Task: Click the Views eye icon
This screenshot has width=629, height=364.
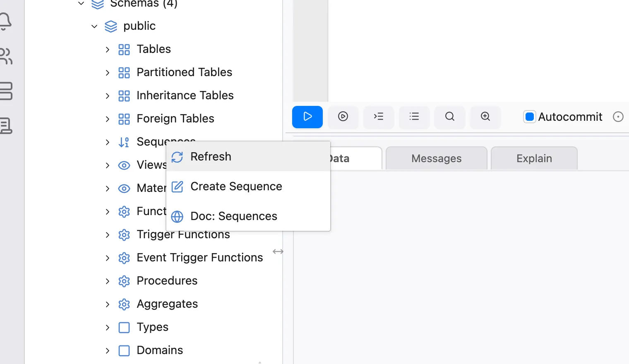Action: [x=124, y=165]
